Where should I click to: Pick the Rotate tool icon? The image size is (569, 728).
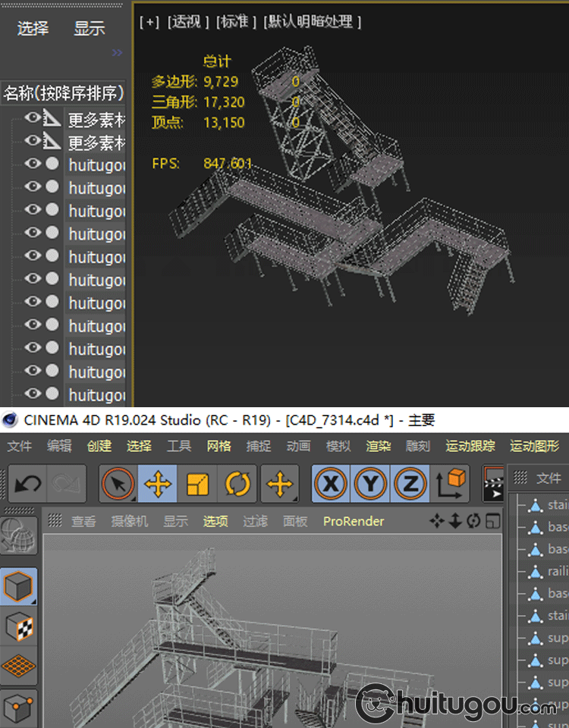237,484
